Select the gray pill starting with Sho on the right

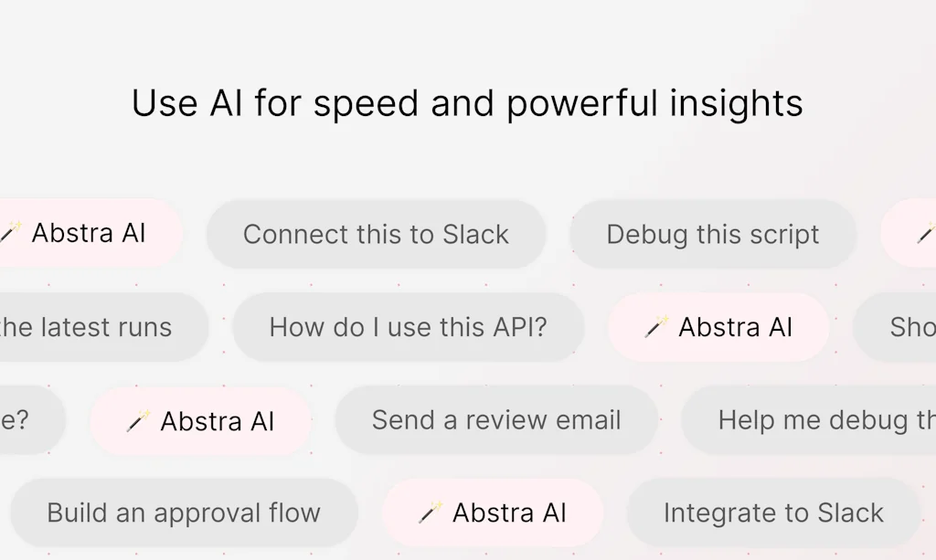905,327
